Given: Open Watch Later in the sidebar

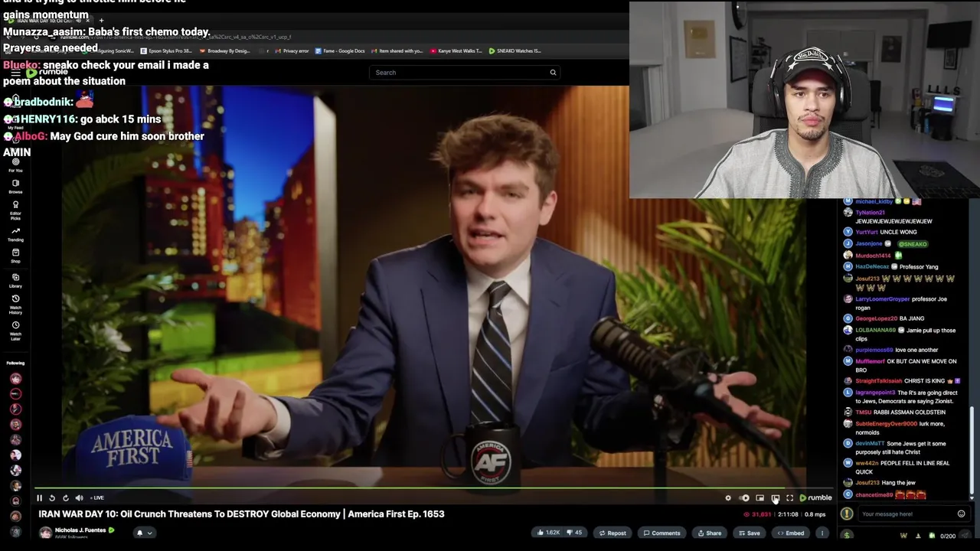Looking at the screenshot, I should pos(15,331).
